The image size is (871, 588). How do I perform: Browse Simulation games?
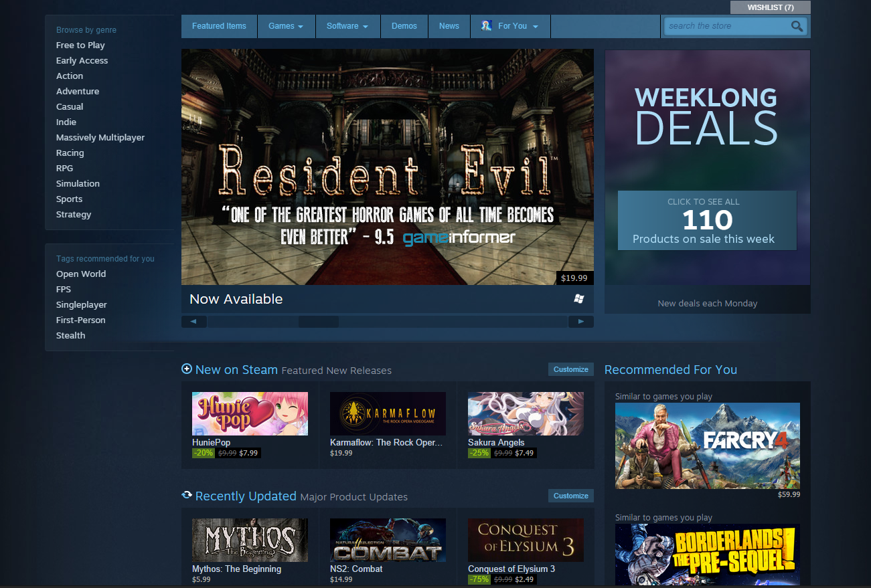(78, 184)
